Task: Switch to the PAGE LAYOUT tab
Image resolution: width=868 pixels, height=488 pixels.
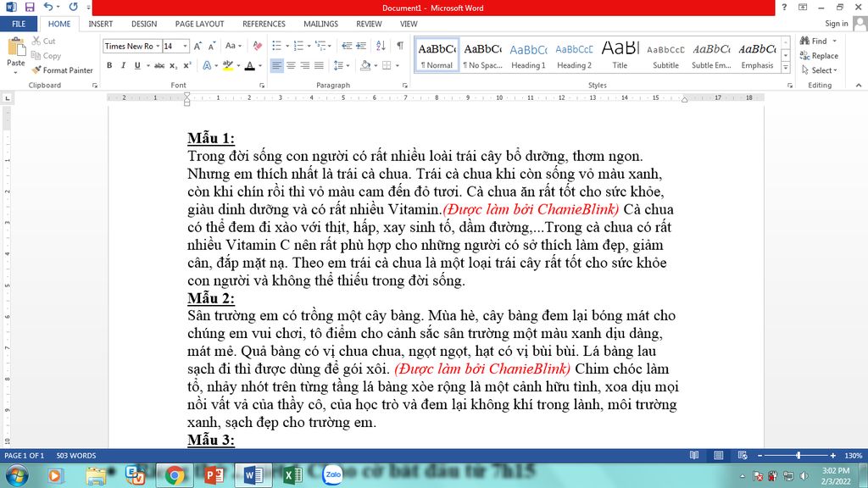Action: (x=199, y=24)
